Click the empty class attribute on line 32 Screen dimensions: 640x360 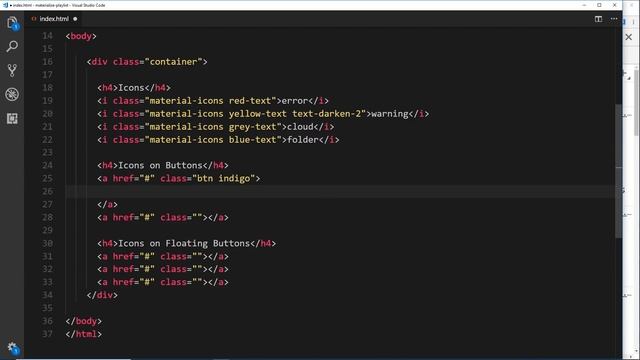point(181,269)
